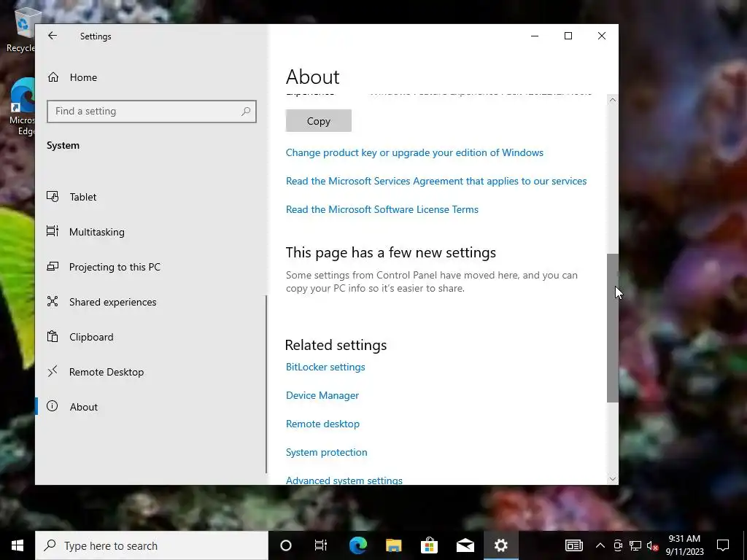Click the Settings gear taskbar icon
Viewport: 747px width, 560px height.
pyautogui.click(x=500, y=545)
